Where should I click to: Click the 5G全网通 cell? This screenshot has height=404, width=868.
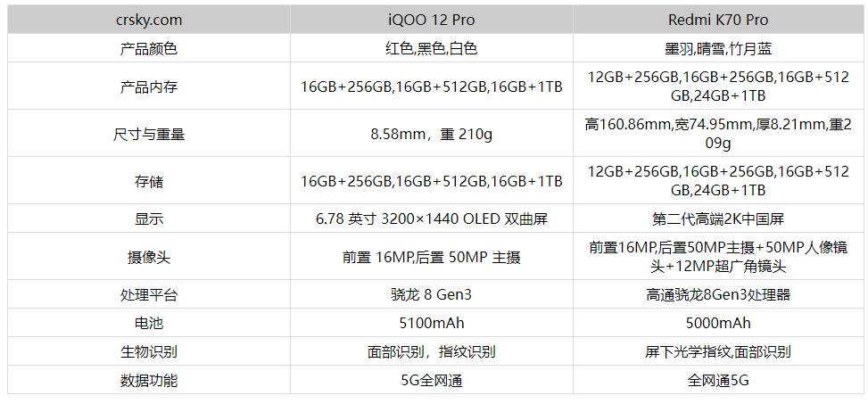point(432,381)
